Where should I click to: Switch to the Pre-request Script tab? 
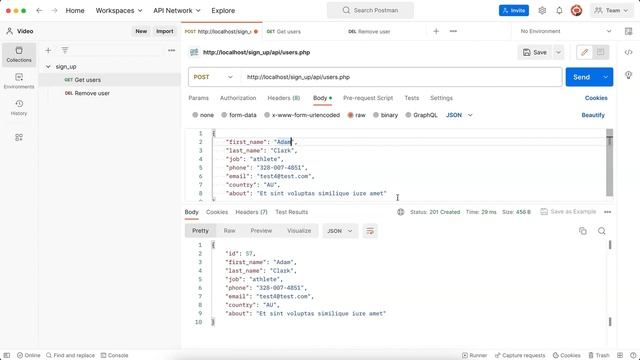[368, 98]
